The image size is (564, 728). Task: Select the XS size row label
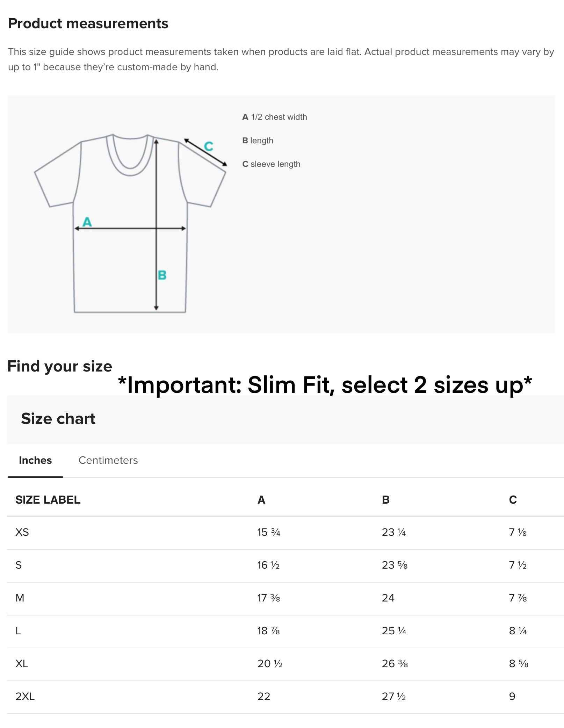point(22,532)
